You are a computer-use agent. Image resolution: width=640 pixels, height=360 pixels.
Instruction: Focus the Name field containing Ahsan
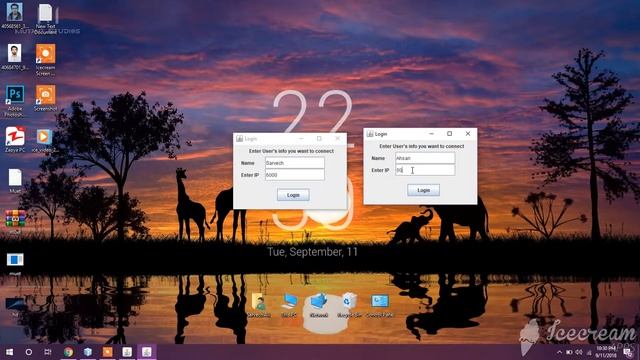click(425, 158)
